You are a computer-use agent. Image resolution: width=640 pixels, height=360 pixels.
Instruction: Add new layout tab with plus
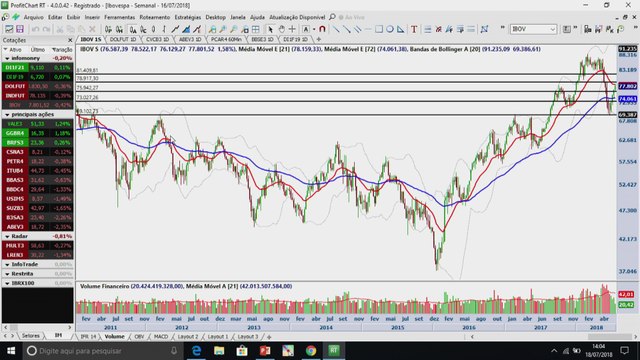(x=269, y=337)
